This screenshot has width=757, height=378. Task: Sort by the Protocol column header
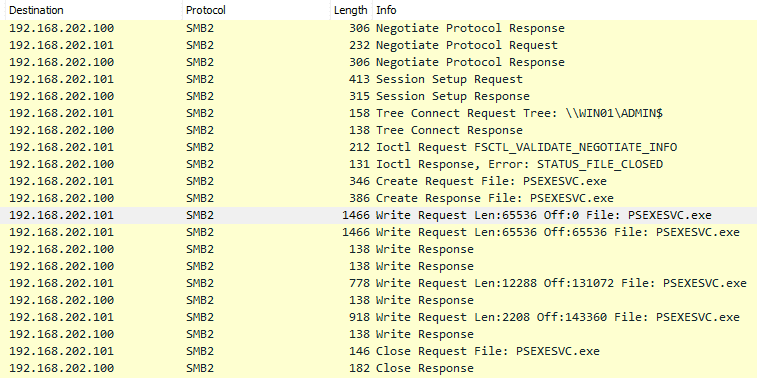click(256, 10)
